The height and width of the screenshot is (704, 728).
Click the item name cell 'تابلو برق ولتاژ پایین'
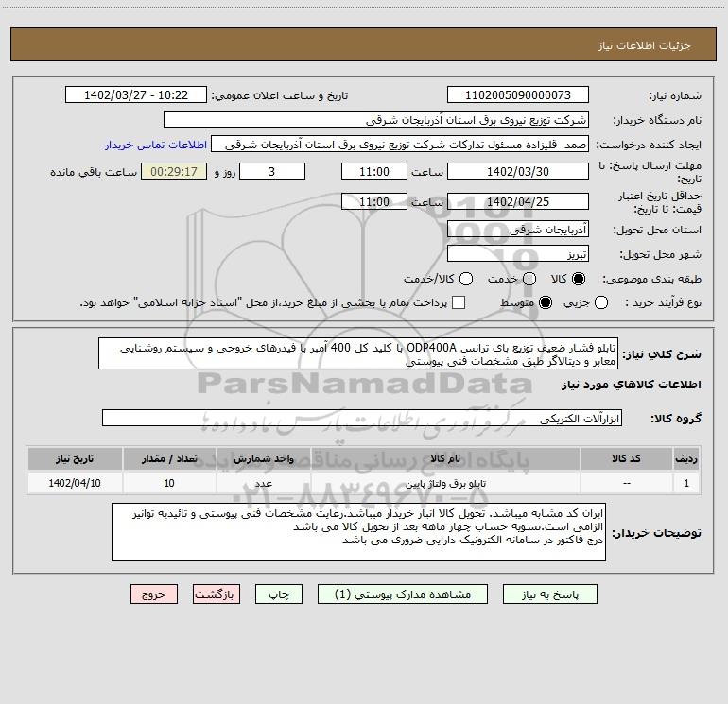tap(445, 483)
